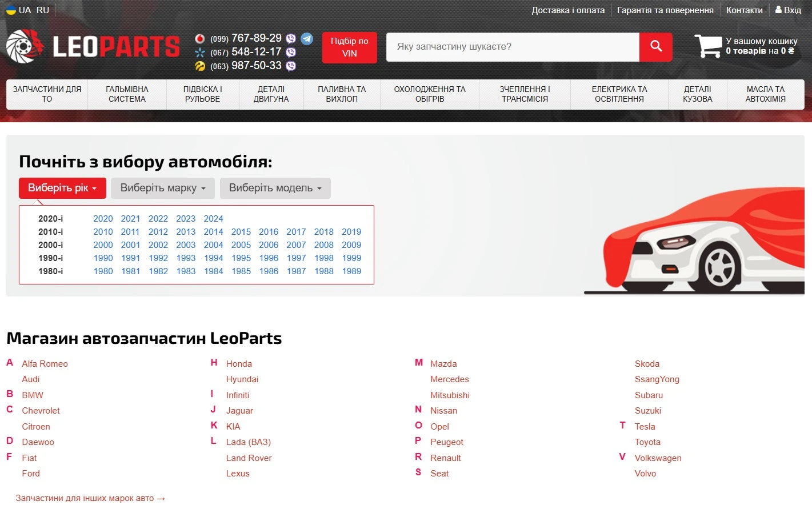Open Зчеплення і трансмісія category
Viewport: 812px width, 509px height.
(x=525, y=94)
